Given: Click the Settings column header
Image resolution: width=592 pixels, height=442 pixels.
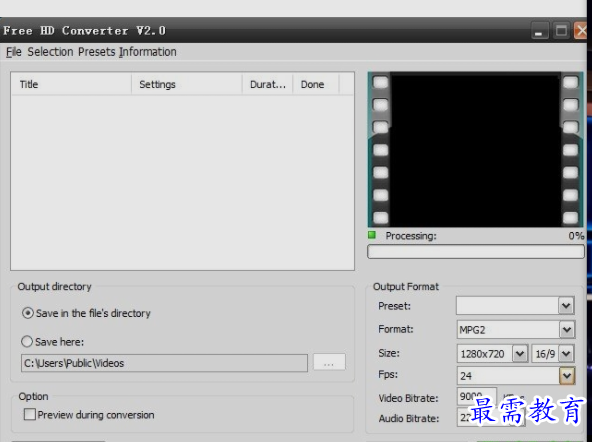Looking at the screenshot, I should coord(187,84).
